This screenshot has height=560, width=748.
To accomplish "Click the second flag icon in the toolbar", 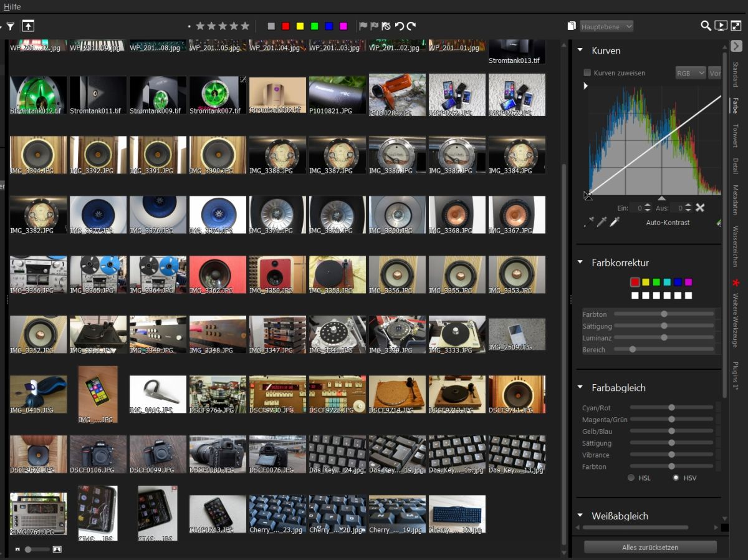I will click(374, 26).
